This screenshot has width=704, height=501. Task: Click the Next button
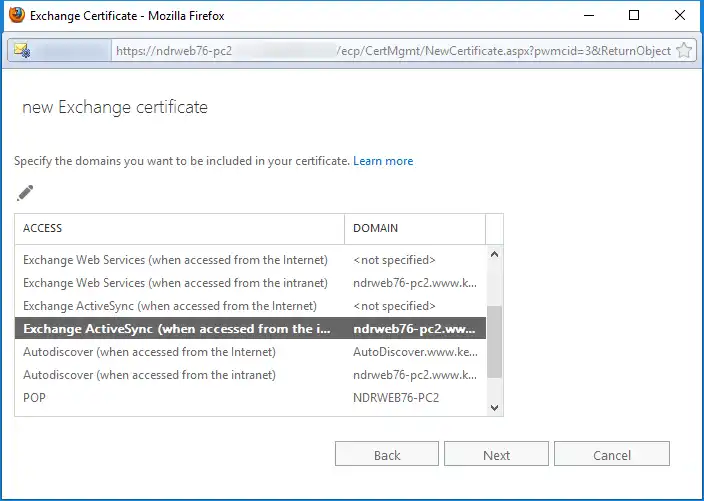(x=496, y=454)
